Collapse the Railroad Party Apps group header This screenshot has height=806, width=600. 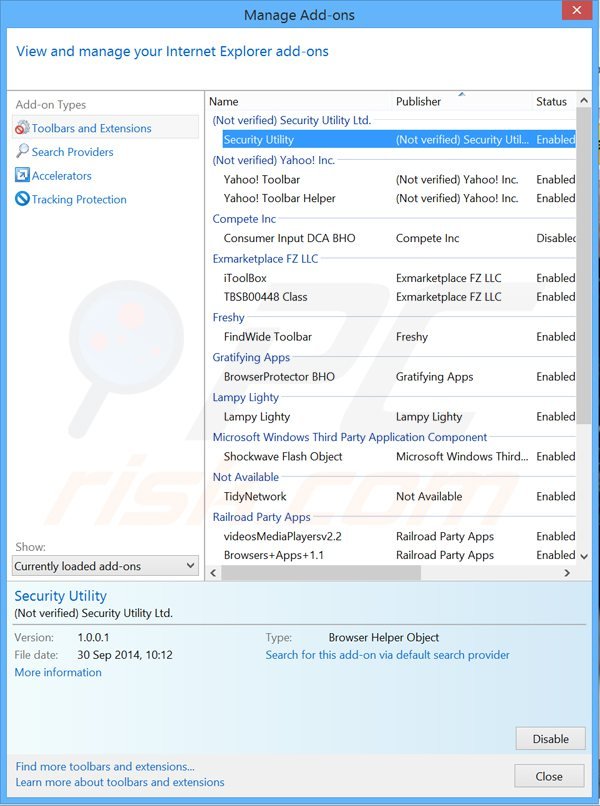tap(261, 517)
